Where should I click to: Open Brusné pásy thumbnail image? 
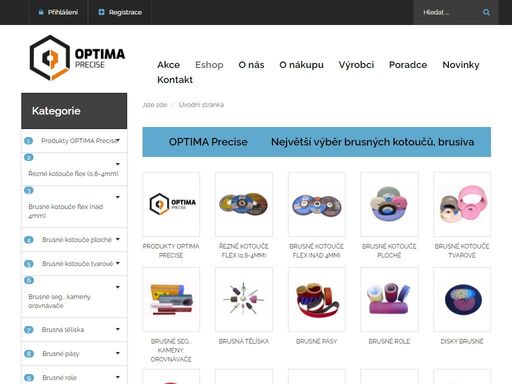pos(317,299)
